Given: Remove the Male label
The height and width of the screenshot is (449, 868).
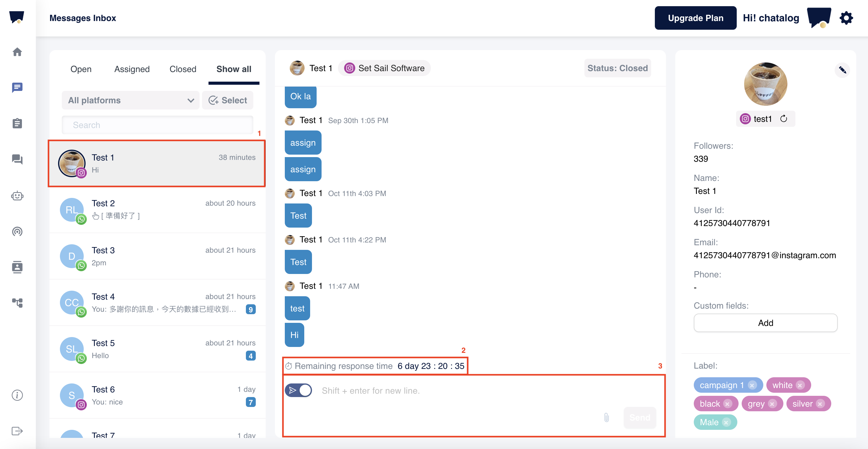Looking at the screenshot, I should 726,422.
